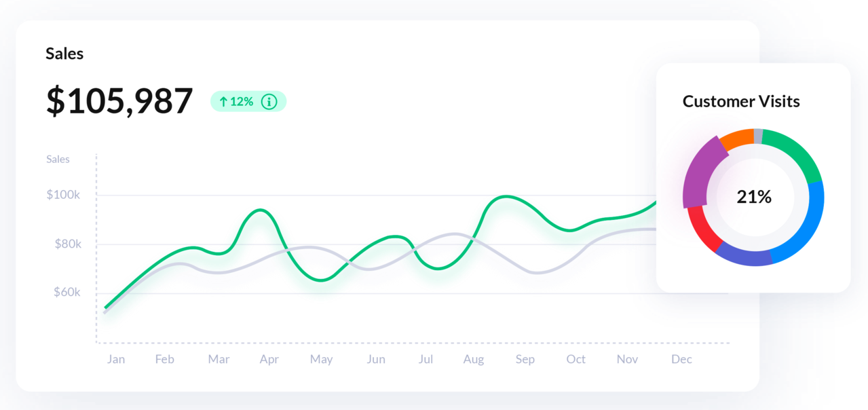Click the Aug label on x-axis
The image size is (868, 410).
[x=474, y=359]
